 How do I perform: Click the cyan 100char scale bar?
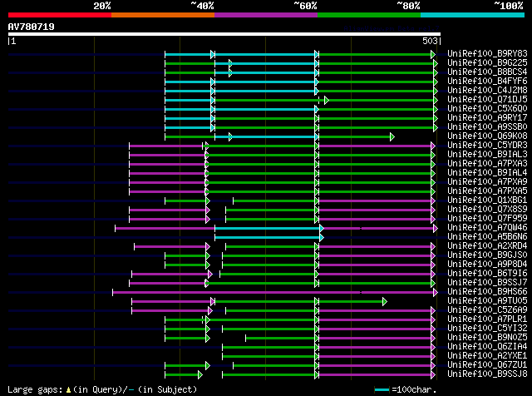point(382,389)
